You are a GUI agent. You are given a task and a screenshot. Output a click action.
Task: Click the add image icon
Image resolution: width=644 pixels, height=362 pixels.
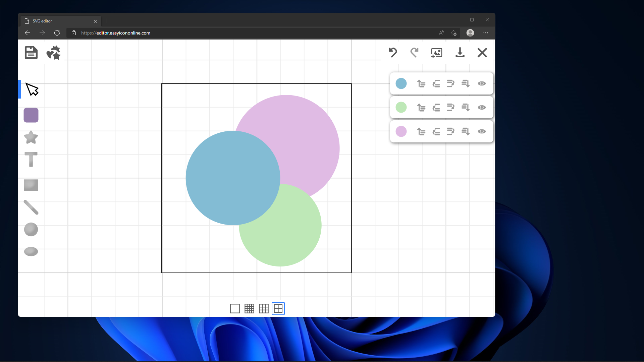(x=436, y=53)
